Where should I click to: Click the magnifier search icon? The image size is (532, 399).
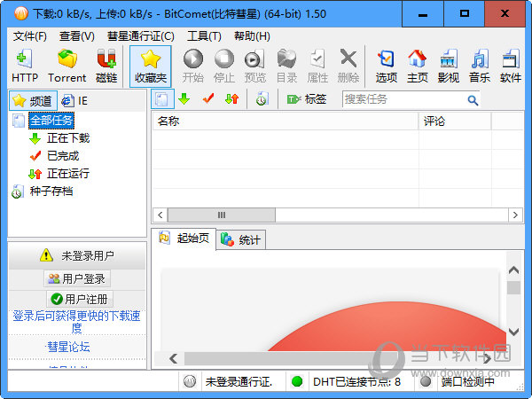click(x=473, y=100)
